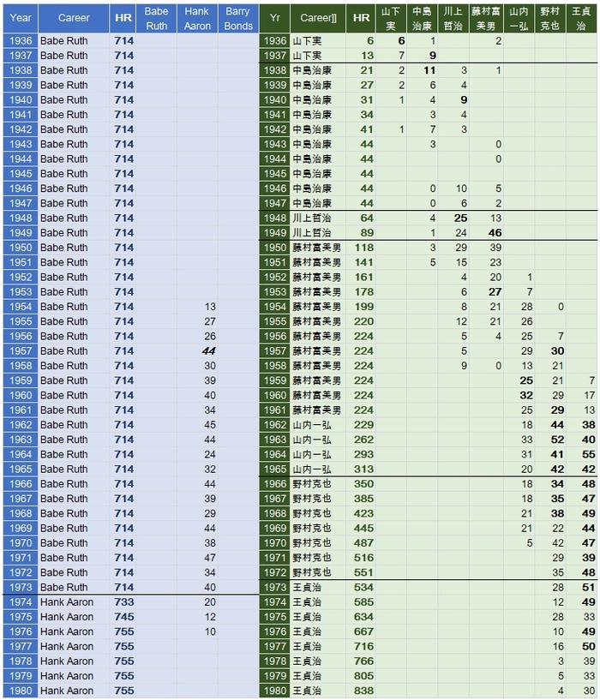Click the '中島治康' column header
This screenshot has width=600, height=700.
pyautogui.click(x=423, y=18)
